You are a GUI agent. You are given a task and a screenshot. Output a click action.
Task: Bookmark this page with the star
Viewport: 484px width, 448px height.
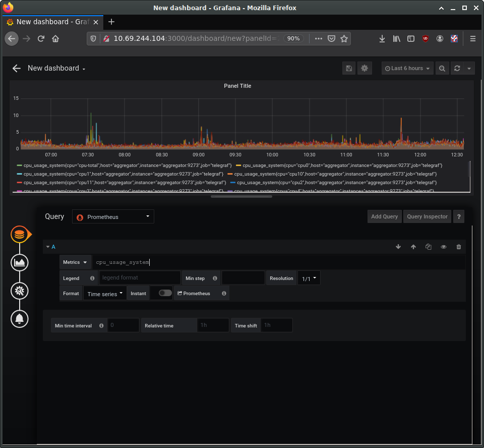[x=344, y=39]
